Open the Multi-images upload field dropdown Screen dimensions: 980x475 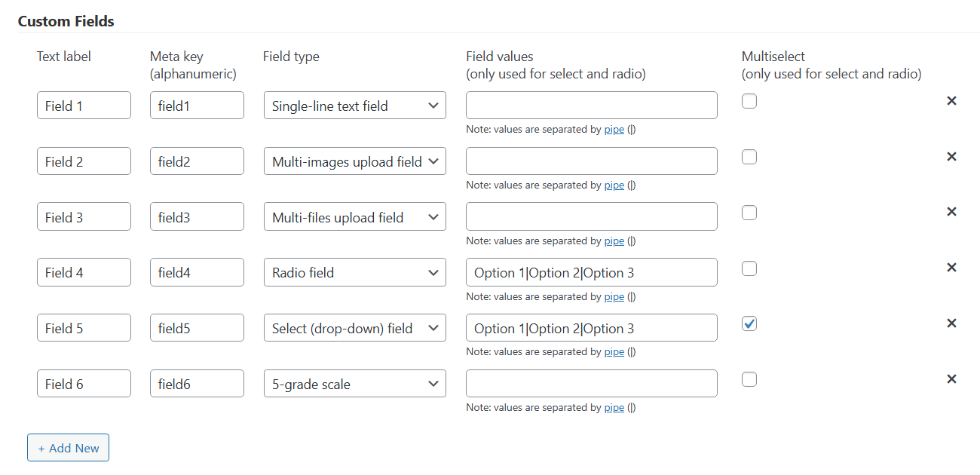354,161
